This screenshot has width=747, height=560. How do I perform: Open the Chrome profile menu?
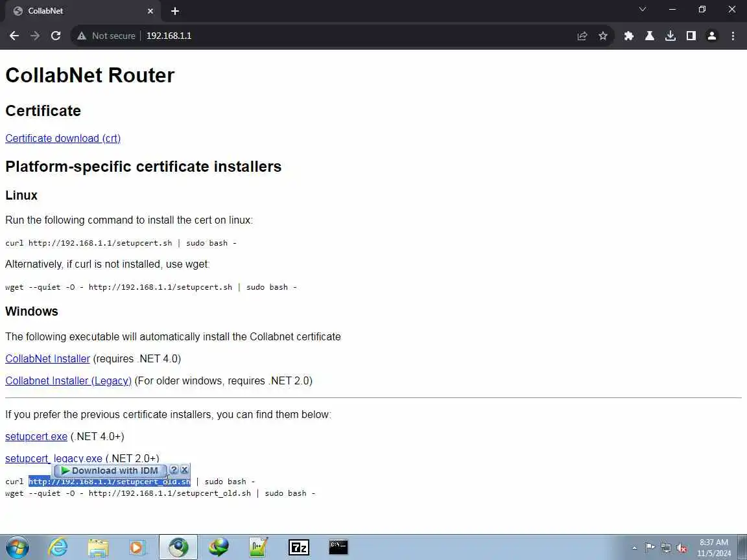click(x=712, y=36)
